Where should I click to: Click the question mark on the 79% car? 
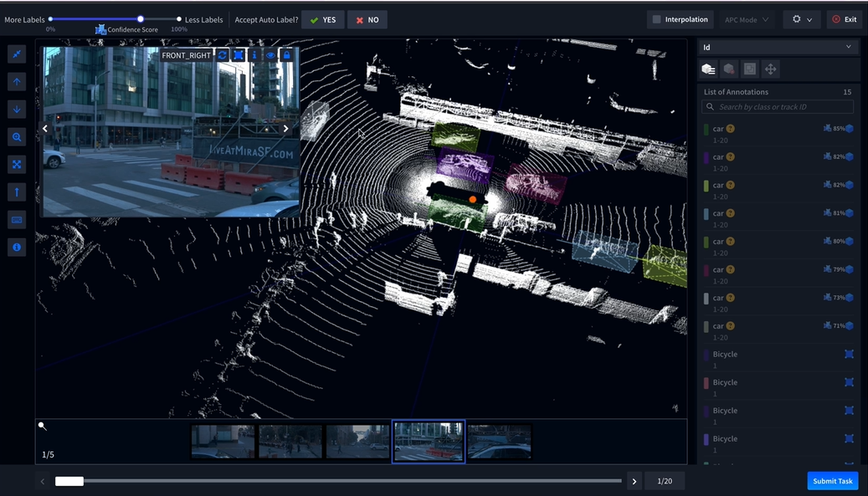click(x=731, y=269)
